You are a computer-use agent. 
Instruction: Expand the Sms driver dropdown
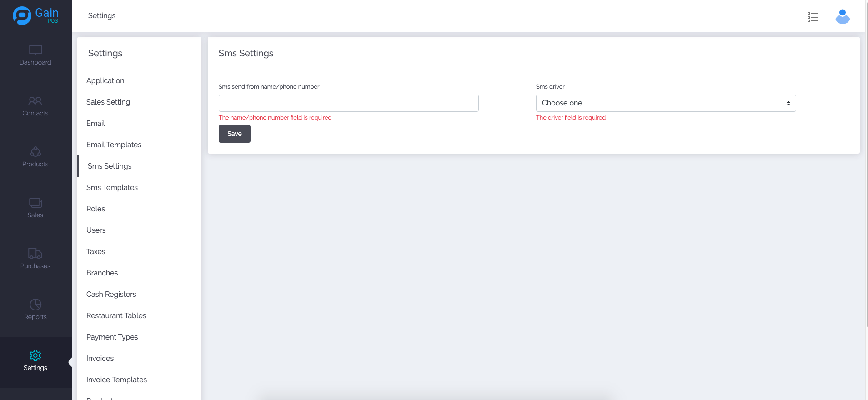666,103
